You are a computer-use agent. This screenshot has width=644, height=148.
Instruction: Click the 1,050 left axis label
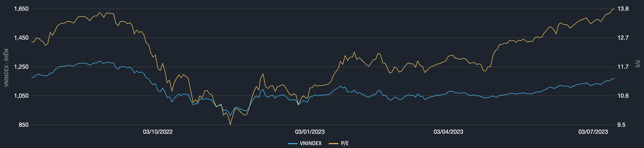(21, 96)
